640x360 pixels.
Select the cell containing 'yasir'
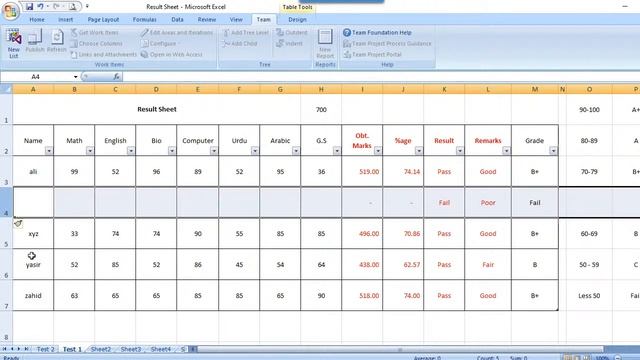coord(33,264)
